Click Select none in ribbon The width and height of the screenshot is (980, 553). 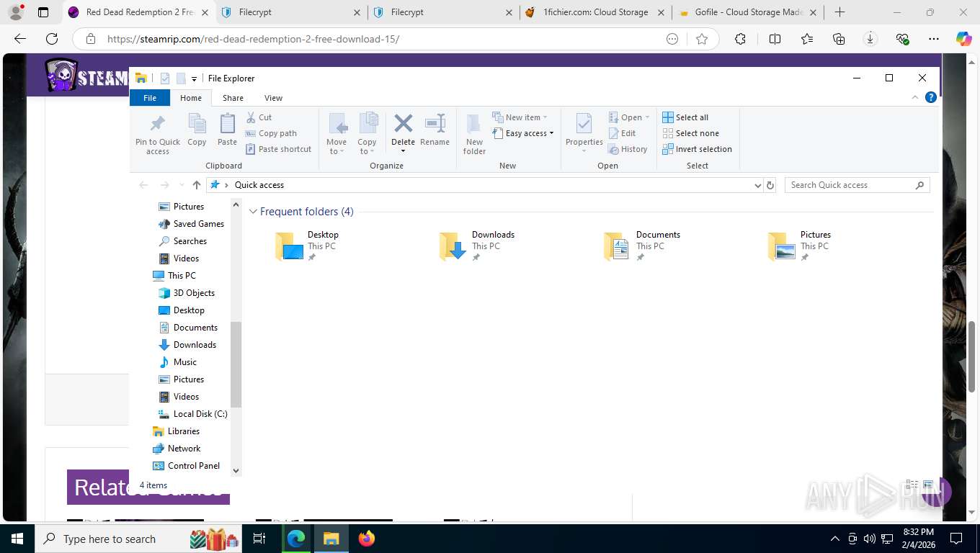click(x=690, y=133)
